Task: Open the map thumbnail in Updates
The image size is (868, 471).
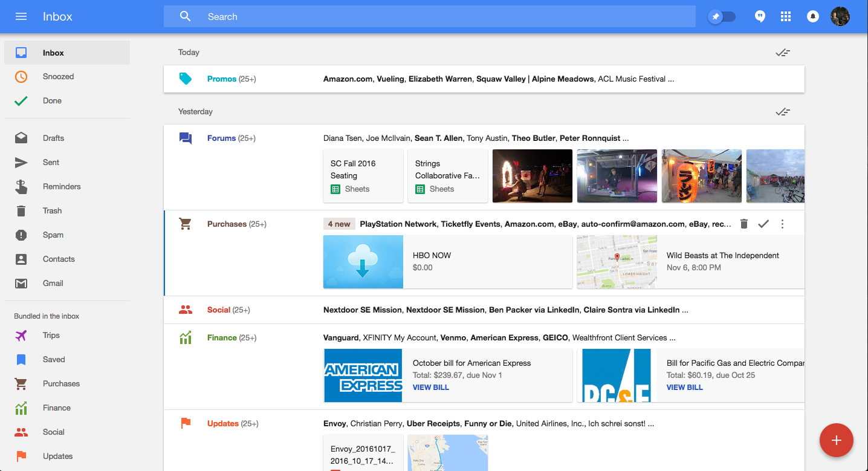Action: tap(448, 453)
